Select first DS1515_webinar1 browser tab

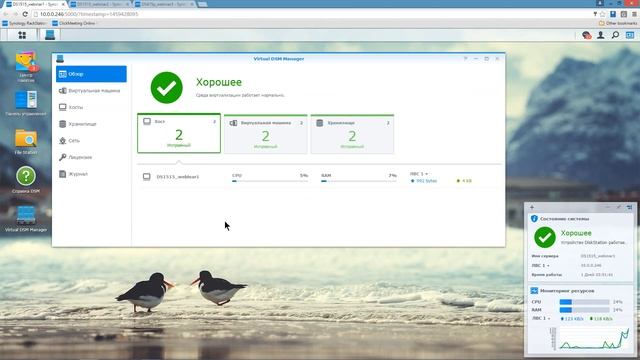[35, 4]
